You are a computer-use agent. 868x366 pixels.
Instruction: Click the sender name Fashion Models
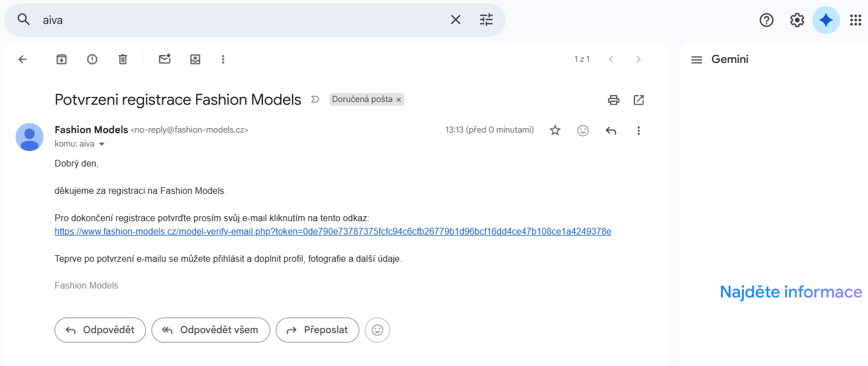point(91,130)
